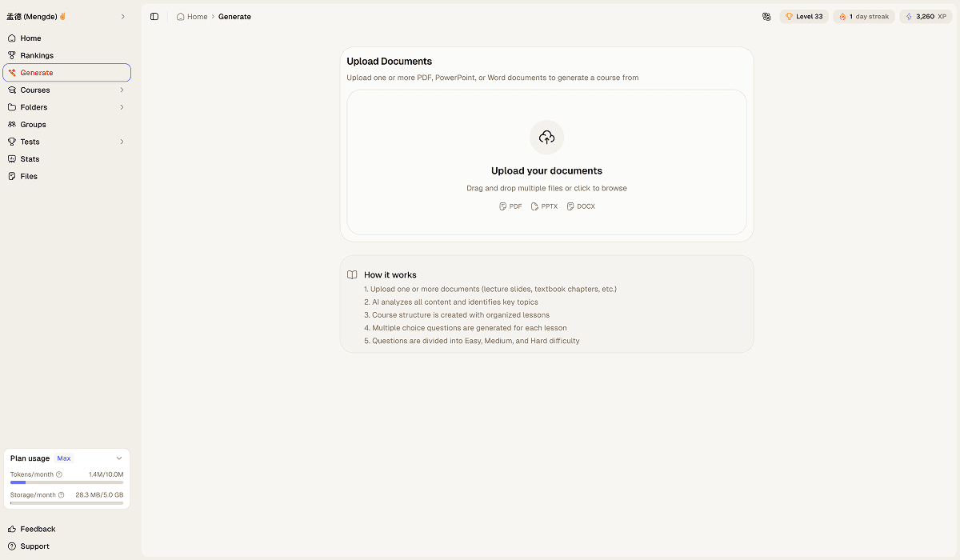View your Stats from the sidebar
960x560 pixels.
point(28,158)
